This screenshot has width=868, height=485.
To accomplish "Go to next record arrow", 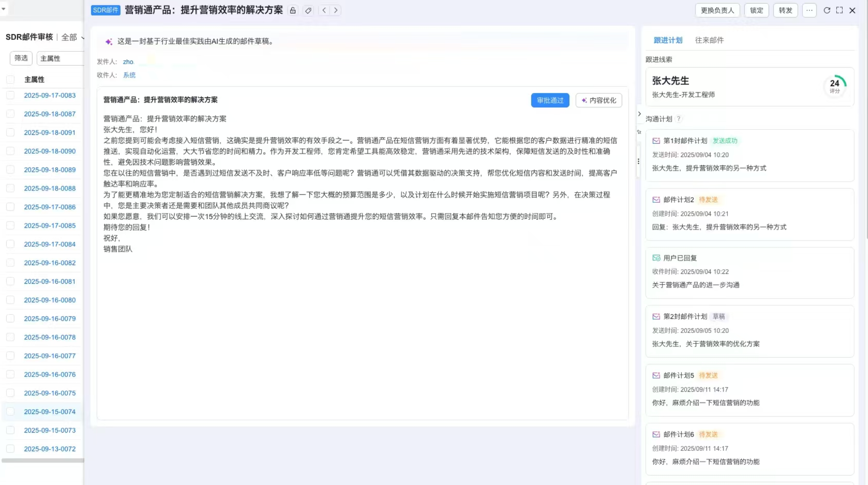I will click(336, 11).
